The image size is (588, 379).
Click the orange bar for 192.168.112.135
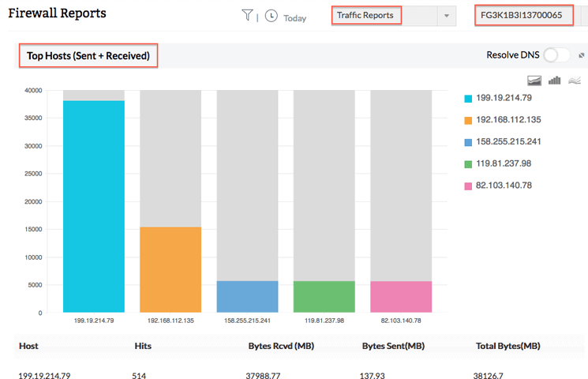[x=170, y=269]
